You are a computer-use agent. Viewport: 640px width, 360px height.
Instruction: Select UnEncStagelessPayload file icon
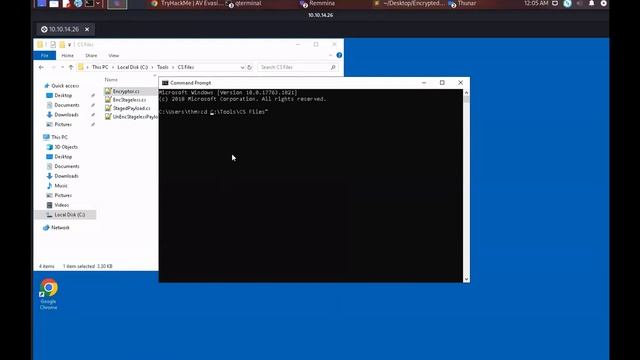[x=108, y=117]
